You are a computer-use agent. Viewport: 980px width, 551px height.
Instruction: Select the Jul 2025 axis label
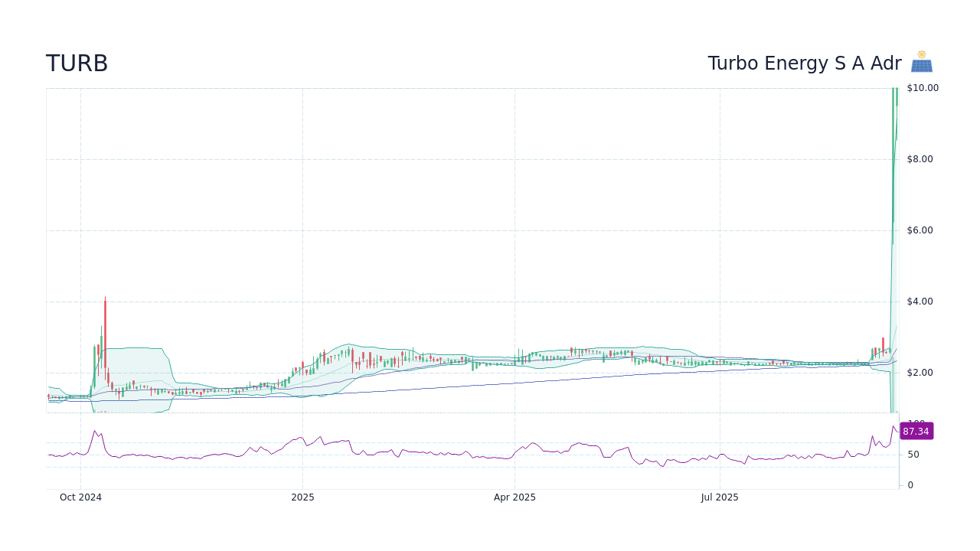720,497
